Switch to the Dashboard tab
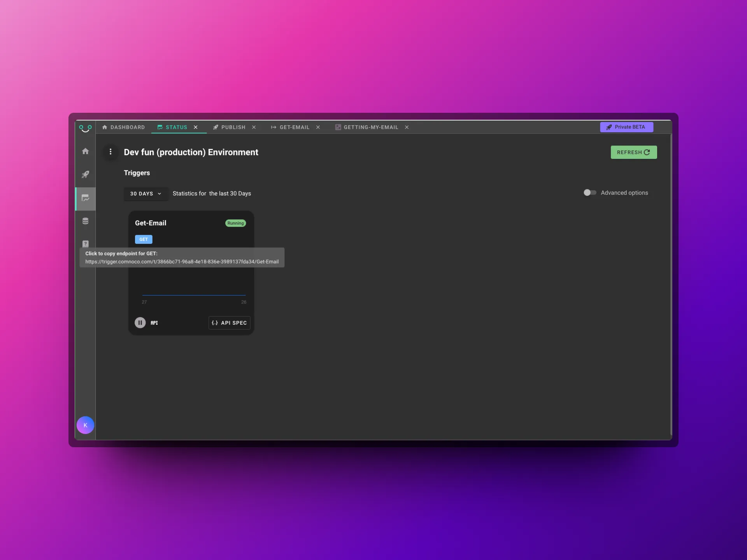 (123, 127)
